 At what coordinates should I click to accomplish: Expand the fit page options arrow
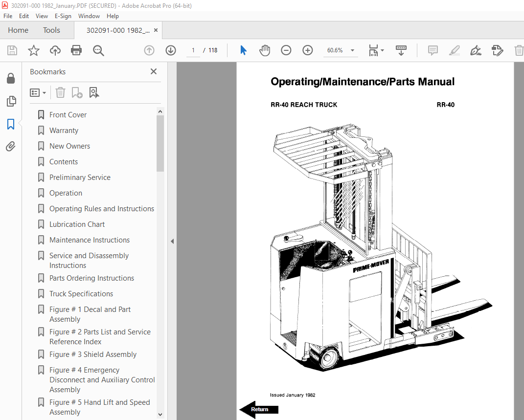(x=382, y=50)
